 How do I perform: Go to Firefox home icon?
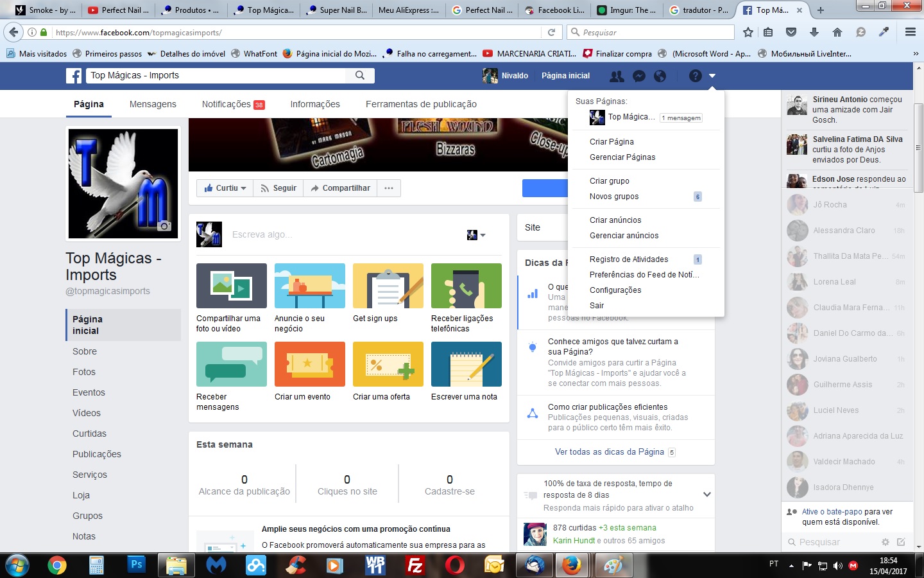coord(837,32)
